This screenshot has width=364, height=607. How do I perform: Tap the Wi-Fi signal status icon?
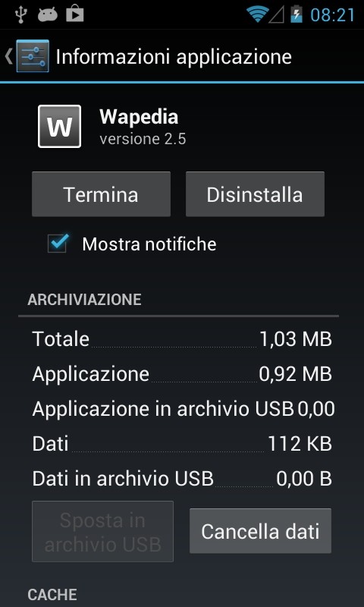258,14
